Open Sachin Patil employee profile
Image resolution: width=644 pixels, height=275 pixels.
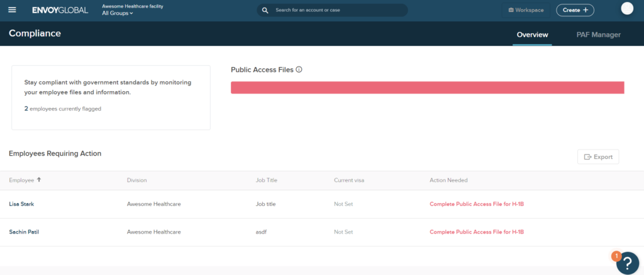click(24, 232)
